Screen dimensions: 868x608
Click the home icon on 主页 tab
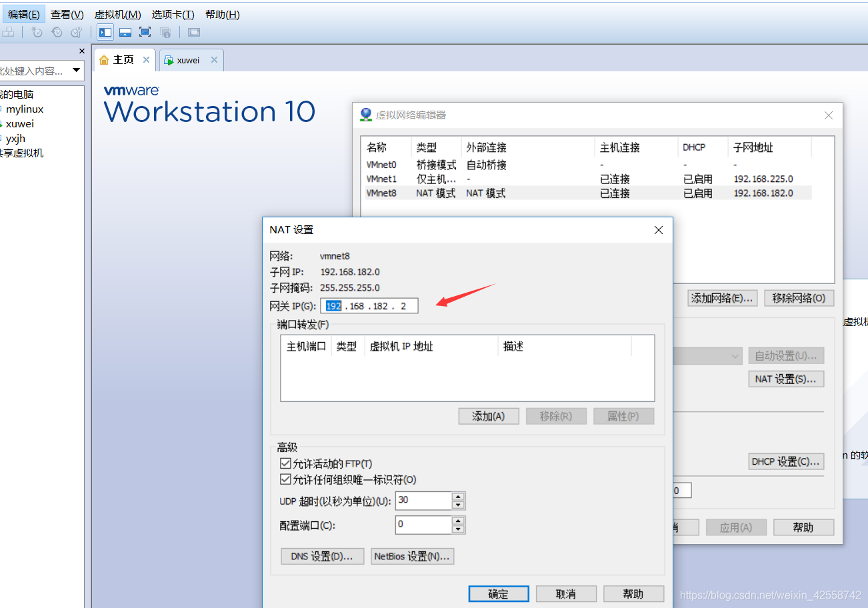104,60
